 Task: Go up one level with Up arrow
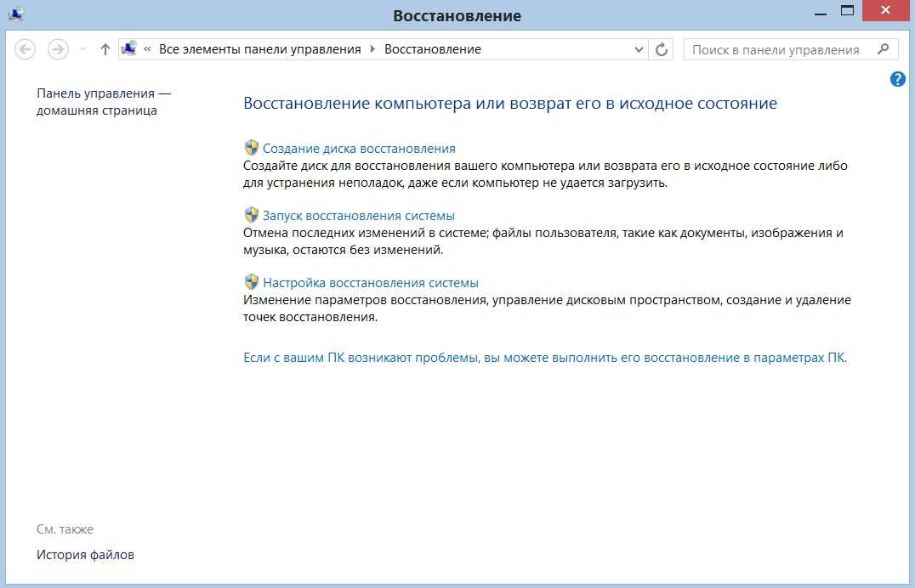(105, 49)
